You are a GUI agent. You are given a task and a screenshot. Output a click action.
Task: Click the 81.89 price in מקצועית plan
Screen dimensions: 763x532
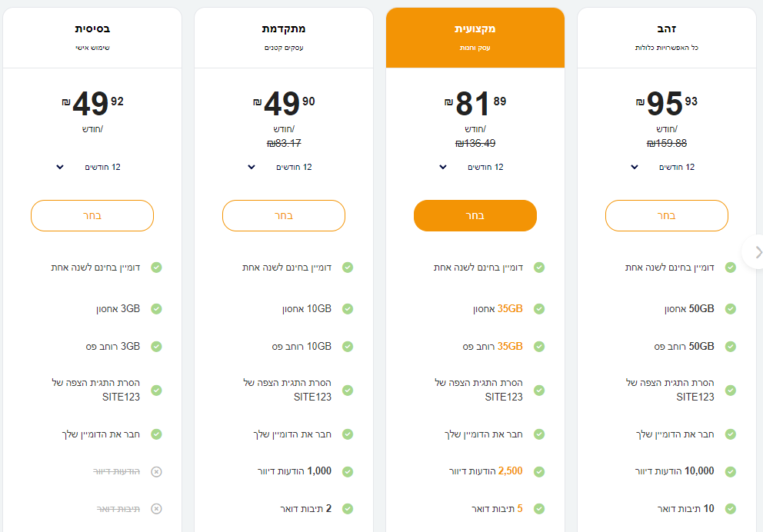[x=475, y=105]
